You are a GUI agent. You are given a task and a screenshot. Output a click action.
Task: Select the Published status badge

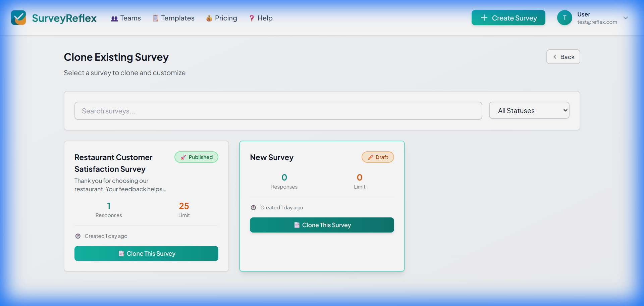[196, 157]
